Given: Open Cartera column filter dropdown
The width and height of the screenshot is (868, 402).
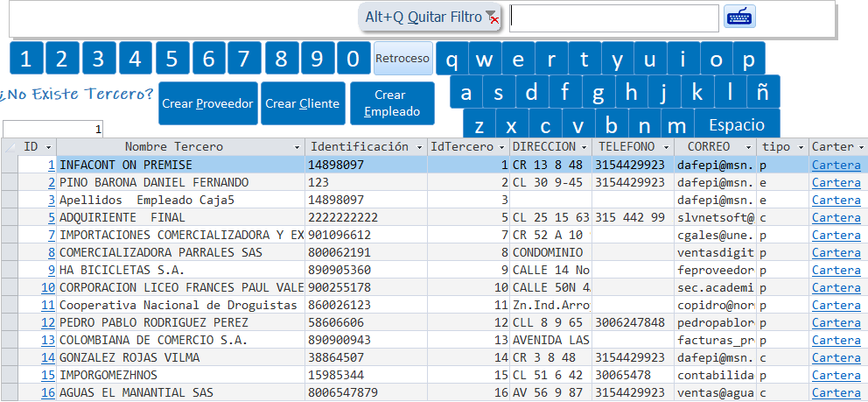Looking at the screenshot, I should [861, 147].
